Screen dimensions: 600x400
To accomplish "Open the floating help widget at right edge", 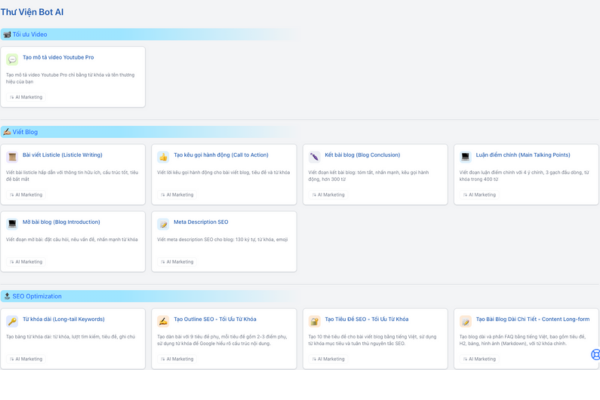I will (595, 354).
